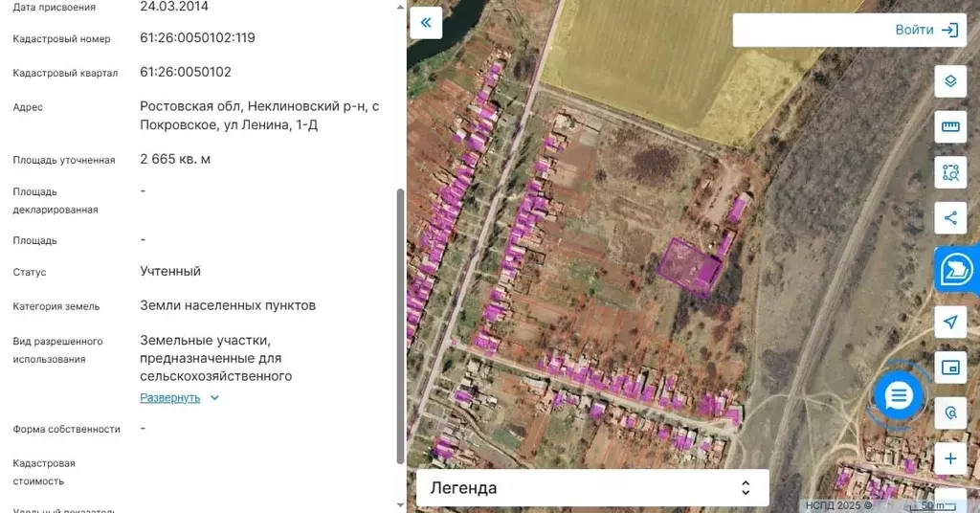Collapse the info panel with double-chevron button
Viewport: 980px width, 513px height.
tap(426, 23)
